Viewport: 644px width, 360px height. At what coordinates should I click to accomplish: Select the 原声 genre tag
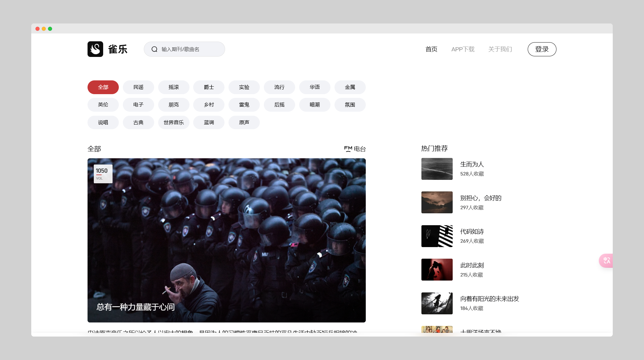point(244,123)
